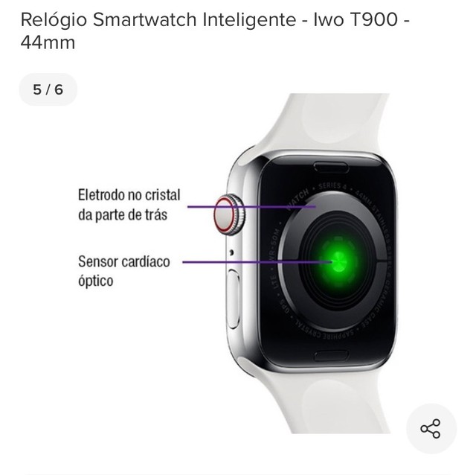Tap the "44mm" text in the title
The height and width of the screenshot is (475, 476).
pos(48,43)
